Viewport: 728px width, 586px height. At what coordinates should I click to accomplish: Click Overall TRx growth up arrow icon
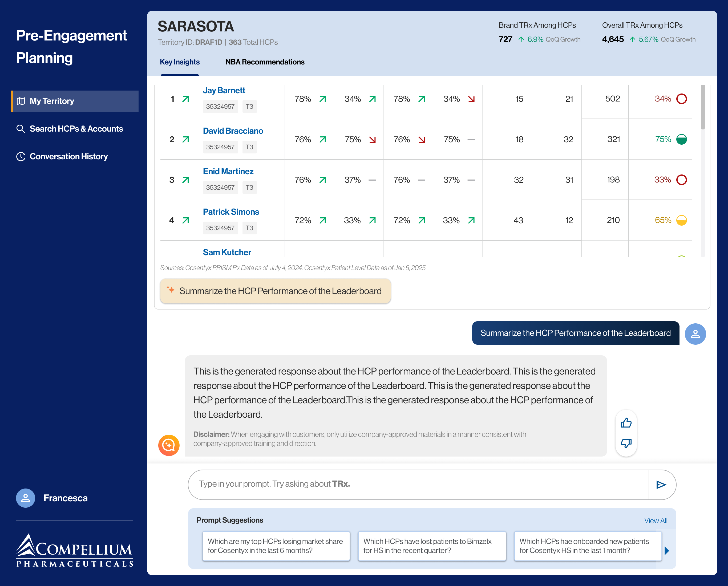click(x=632, y=39)
